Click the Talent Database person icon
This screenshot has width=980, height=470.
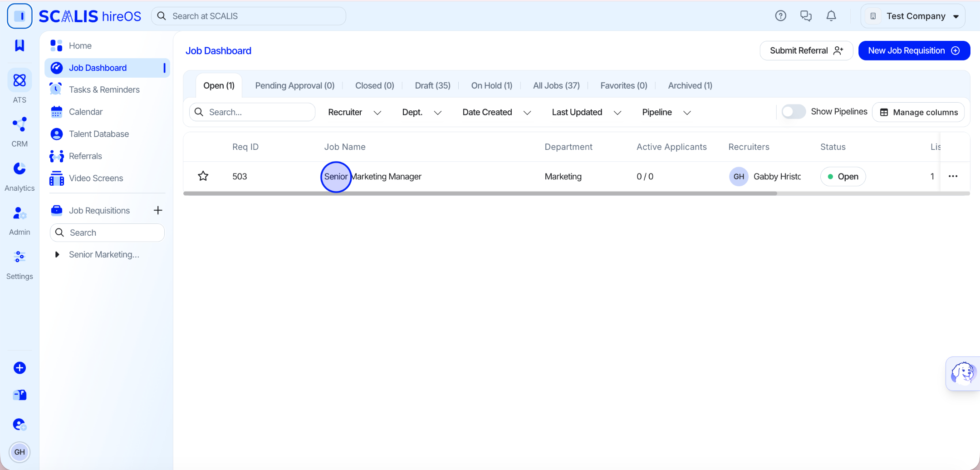click(x=56, y=134)
